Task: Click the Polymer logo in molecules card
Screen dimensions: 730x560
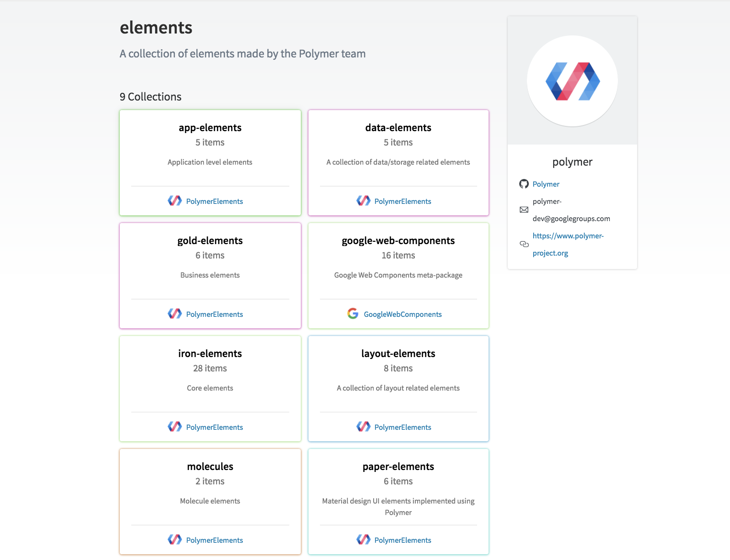Action: (175, 539)
